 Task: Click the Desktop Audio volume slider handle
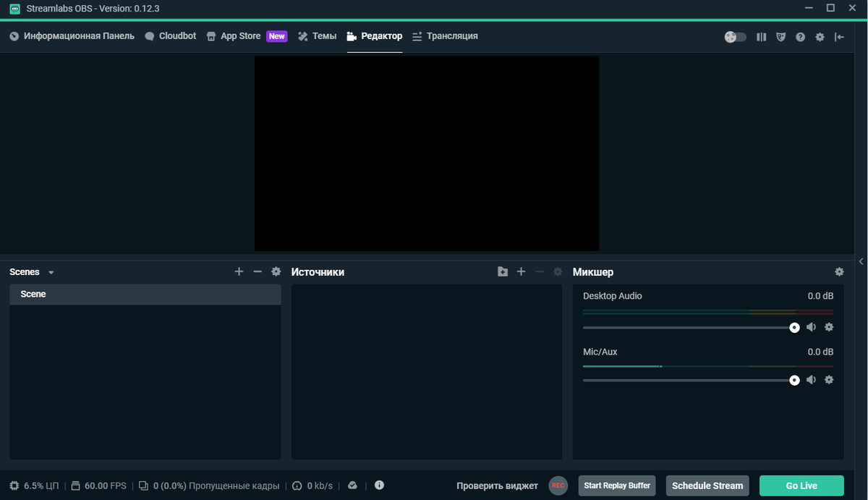794,328
